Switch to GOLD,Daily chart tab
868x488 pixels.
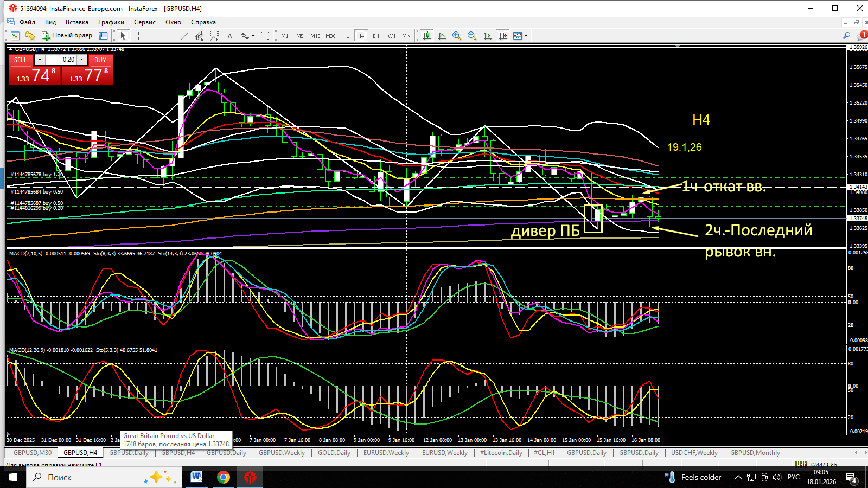coord(334,453)
